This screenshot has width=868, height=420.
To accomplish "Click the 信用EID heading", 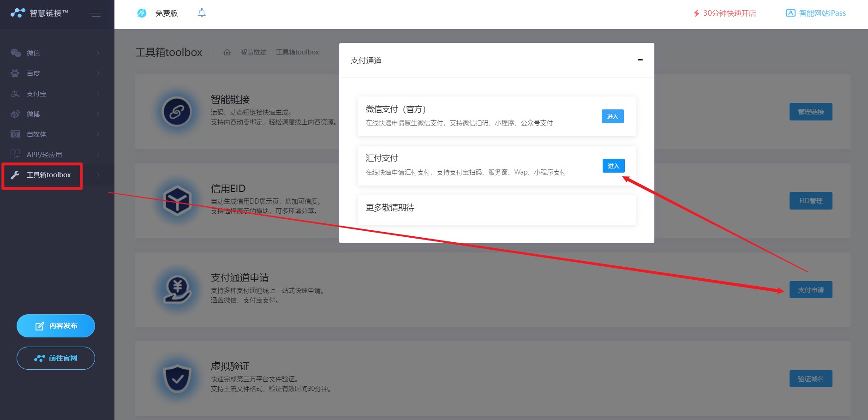I will (x=228, y=188).
